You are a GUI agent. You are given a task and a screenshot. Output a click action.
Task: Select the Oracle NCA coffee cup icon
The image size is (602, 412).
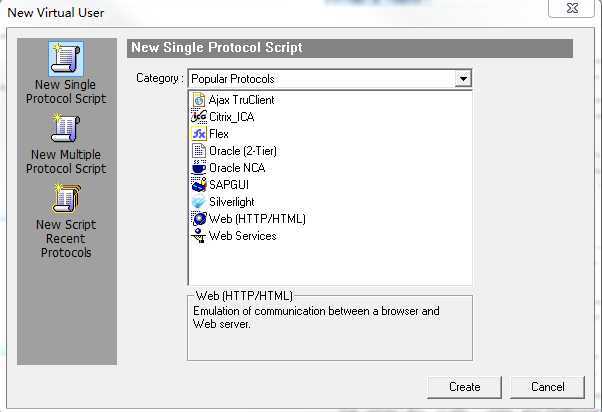pyautogui.click(x=198, y=168)
